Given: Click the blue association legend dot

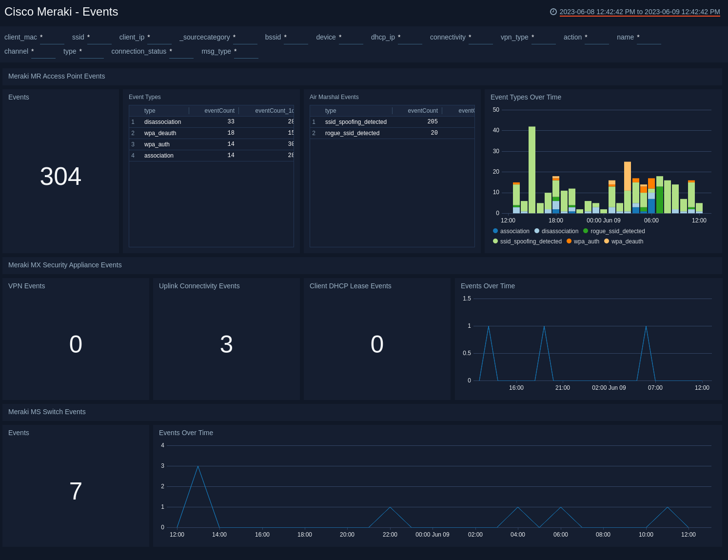Looking at the screenshot, I should tap(494, 231).
